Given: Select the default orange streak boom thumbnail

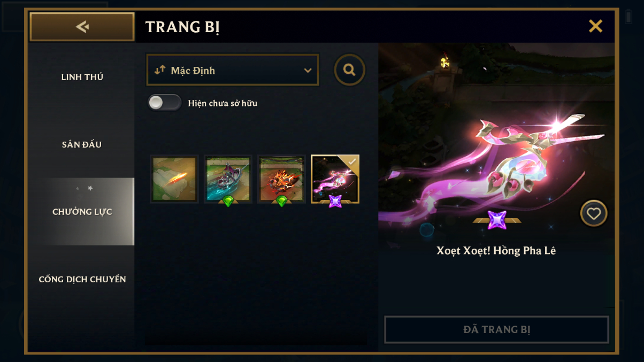Looking at the screenshot, I should (174, 179).
